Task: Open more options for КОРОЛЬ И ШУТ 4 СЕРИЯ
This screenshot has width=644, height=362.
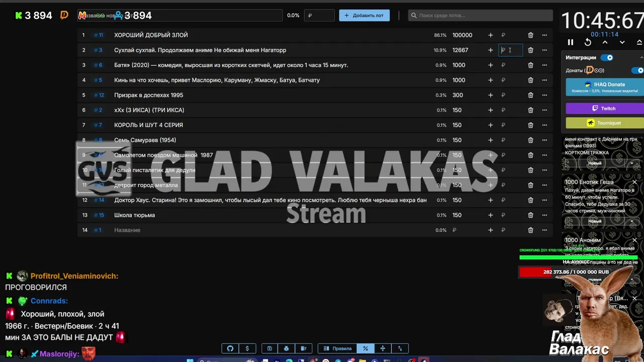Action: (544, 125)
